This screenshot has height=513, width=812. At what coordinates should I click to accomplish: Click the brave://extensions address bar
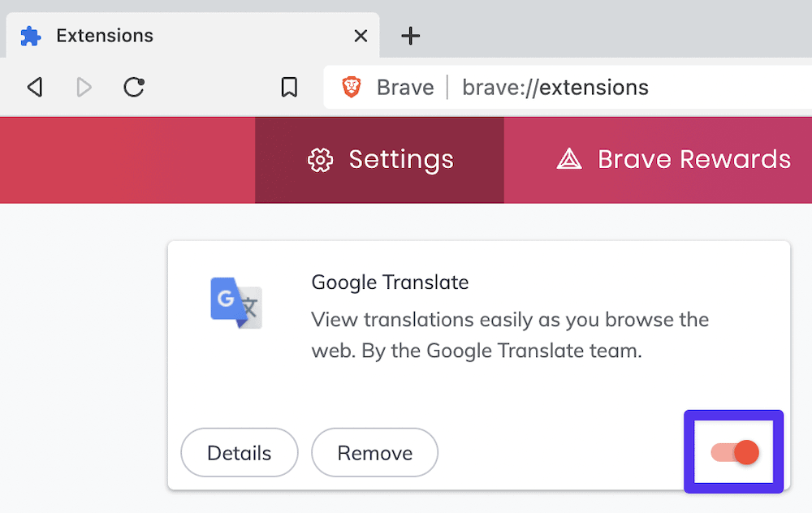tap(555, 87)
